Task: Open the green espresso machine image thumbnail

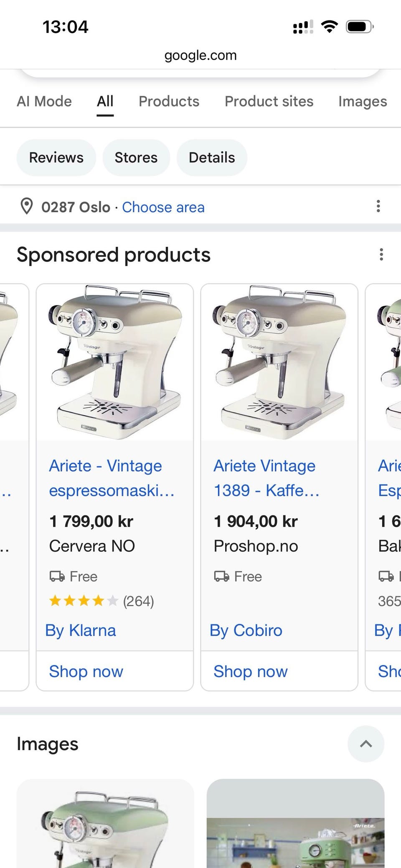Action: point(105,823)
